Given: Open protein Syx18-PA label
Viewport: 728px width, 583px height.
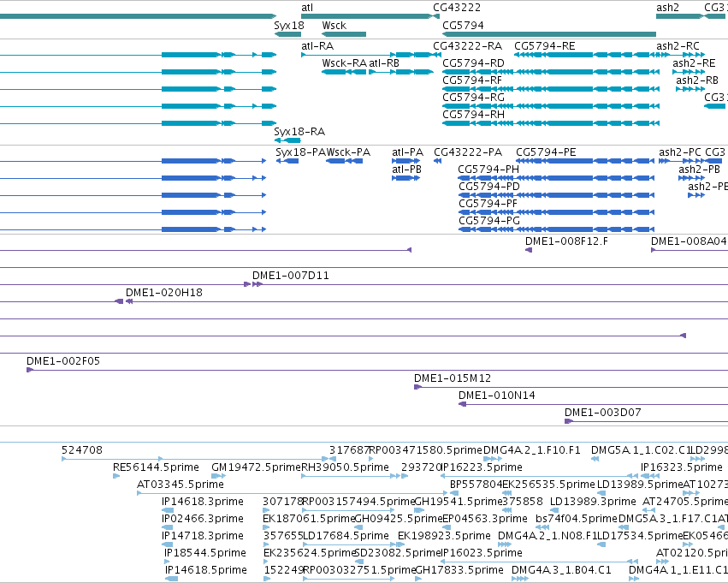Looking at the screenshot, I should point(300,152).
